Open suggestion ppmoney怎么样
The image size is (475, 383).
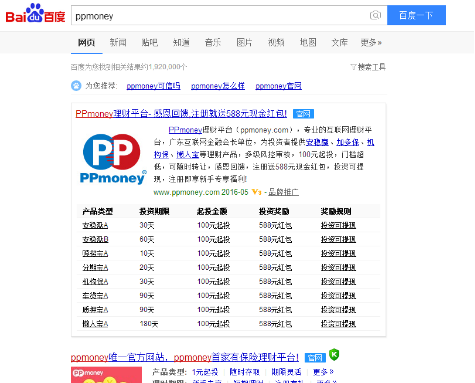coord(218,86)
